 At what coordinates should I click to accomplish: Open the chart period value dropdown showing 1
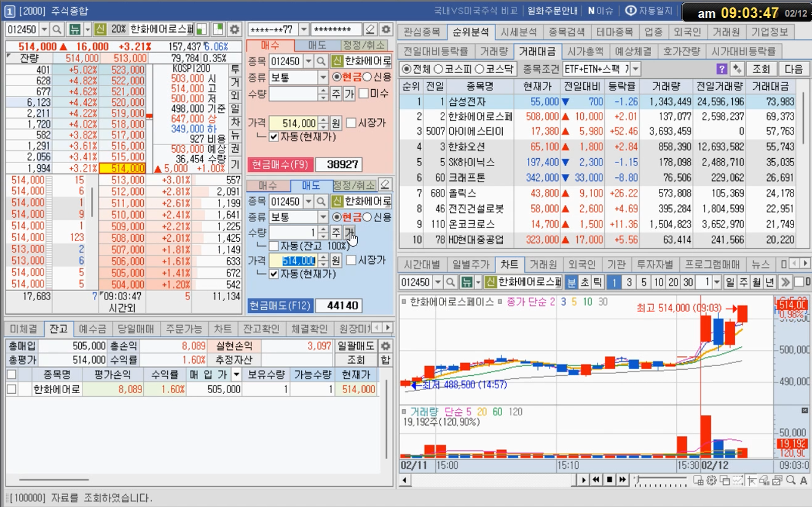click(717, 282)
